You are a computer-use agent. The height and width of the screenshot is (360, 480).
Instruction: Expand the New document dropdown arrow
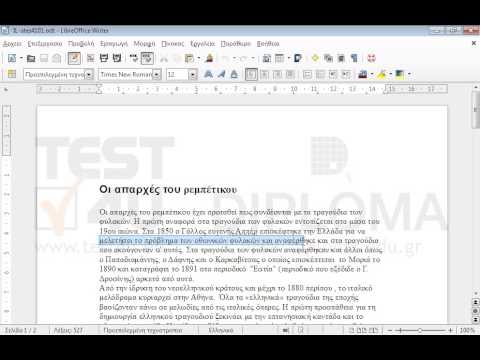[21, 58]
